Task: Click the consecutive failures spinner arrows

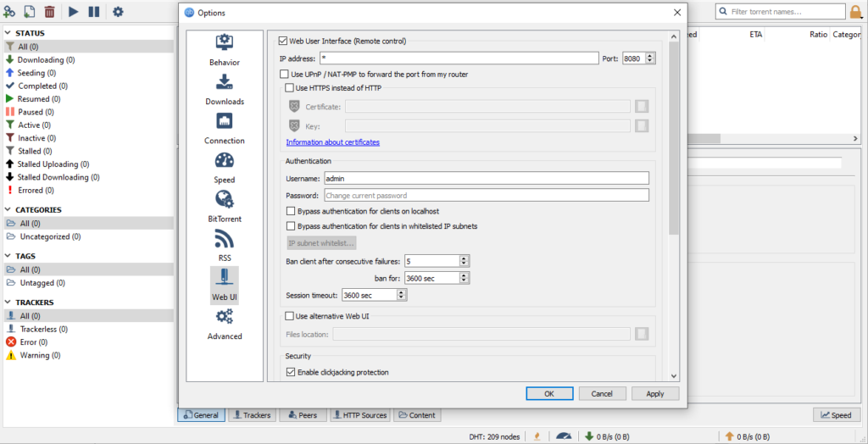Action: coord(465,261)
